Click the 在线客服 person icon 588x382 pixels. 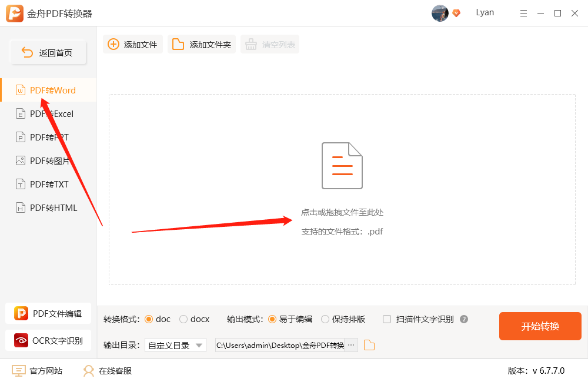click(89, 371)
